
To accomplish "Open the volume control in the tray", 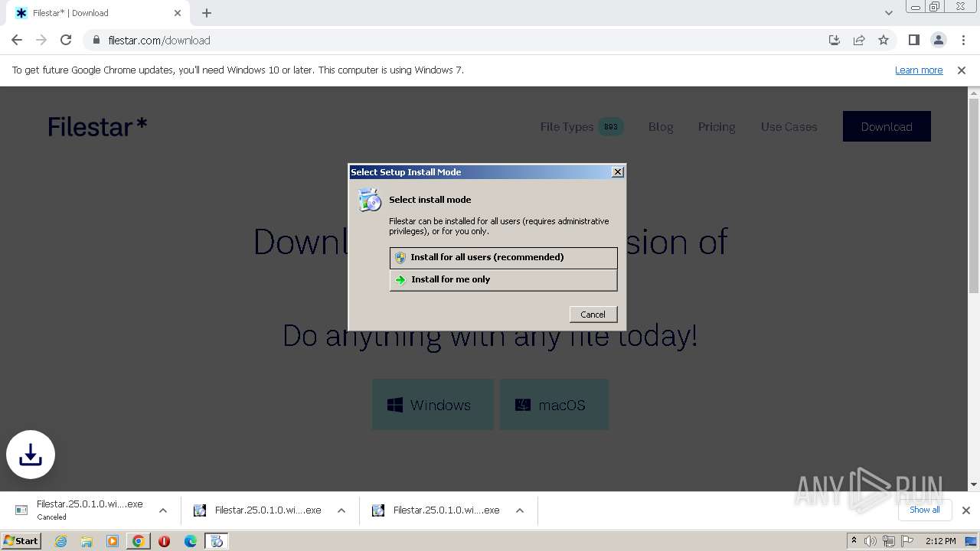I will (871, 541).
